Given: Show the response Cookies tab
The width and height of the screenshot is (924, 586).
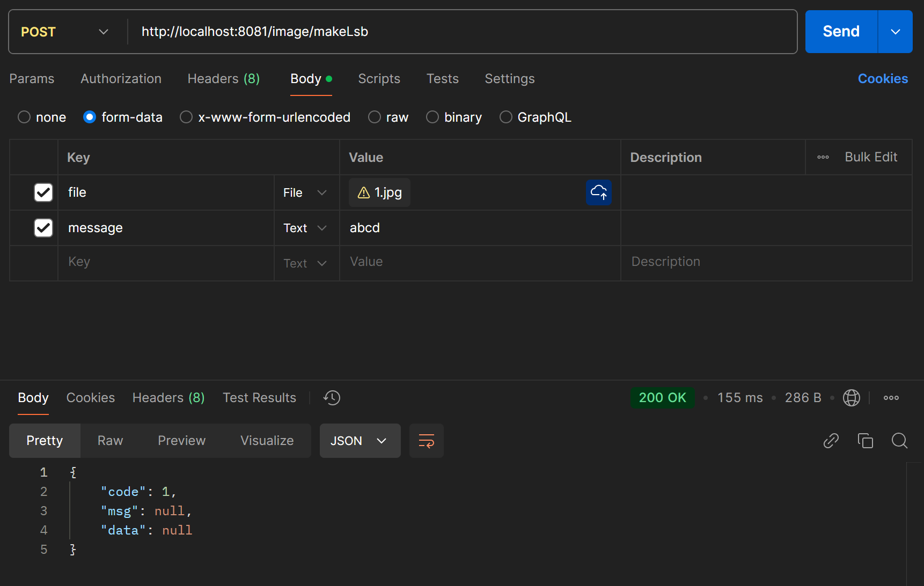Looking at the screenshot, I should click(91, 398).
